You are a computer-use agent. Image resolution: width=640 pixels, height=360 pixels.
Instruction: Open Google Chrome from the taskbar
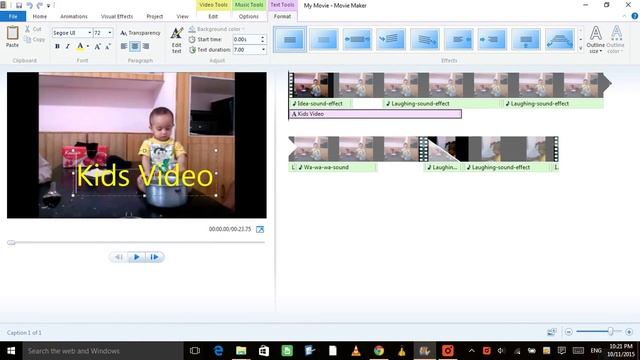tap(379, 351)
